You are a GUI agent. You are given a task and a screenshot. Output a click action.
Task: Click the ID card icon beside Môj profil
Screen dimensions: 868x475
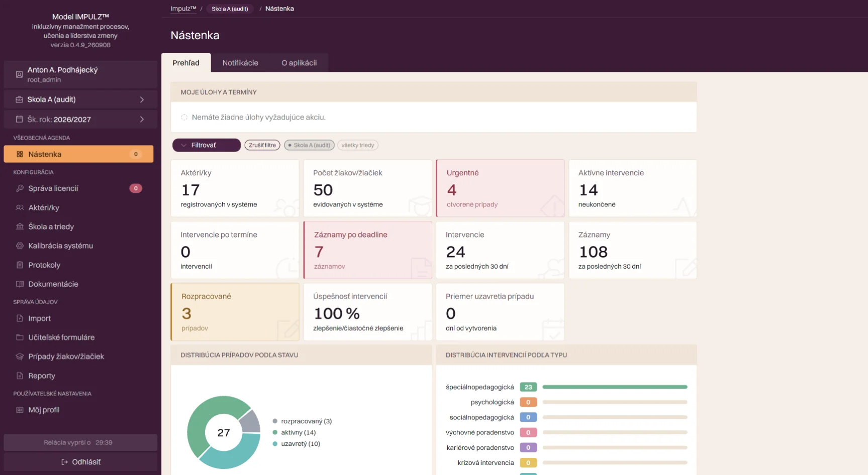coord(20,410)
